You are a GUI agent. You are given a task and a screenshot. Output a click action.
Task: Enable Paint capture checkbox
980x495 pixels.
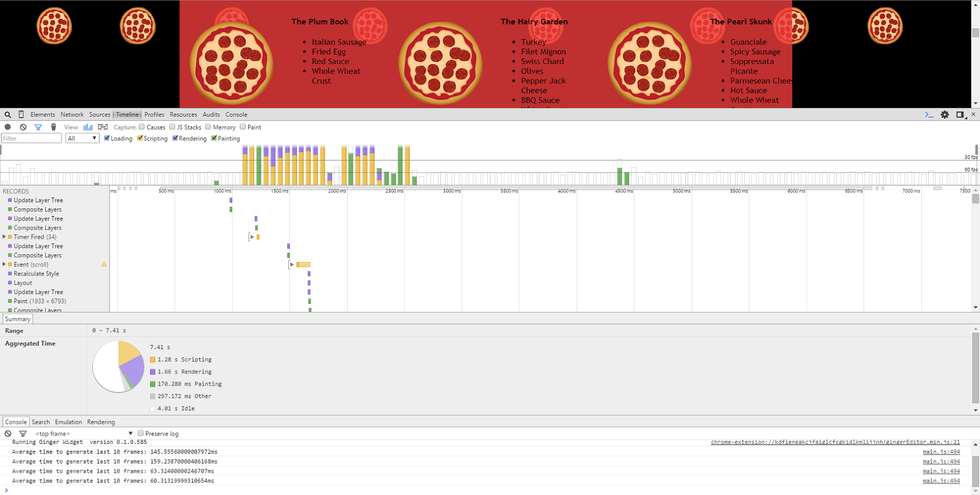(242, 127)
